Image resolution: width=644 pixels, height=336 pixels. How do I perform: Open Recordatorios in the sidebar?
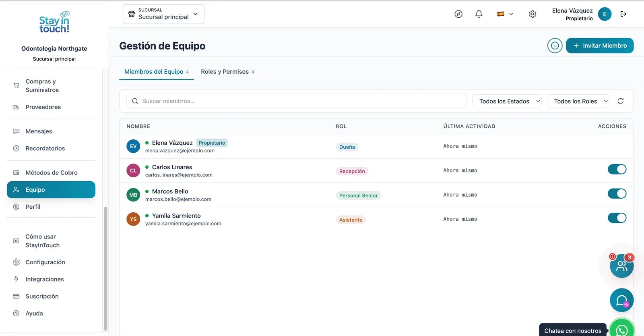51,148
